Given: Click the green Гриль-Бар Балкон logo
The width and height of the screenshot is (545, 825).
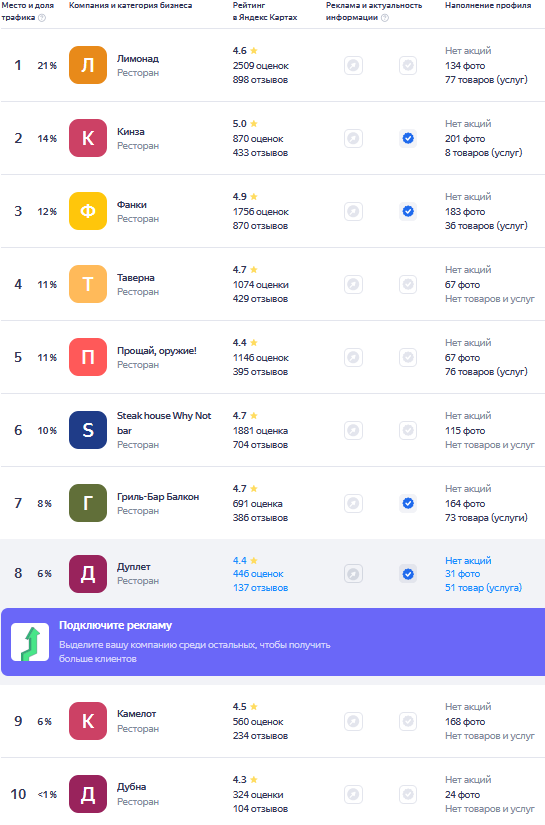Looking at the screenshot, I should coord(88,504).
